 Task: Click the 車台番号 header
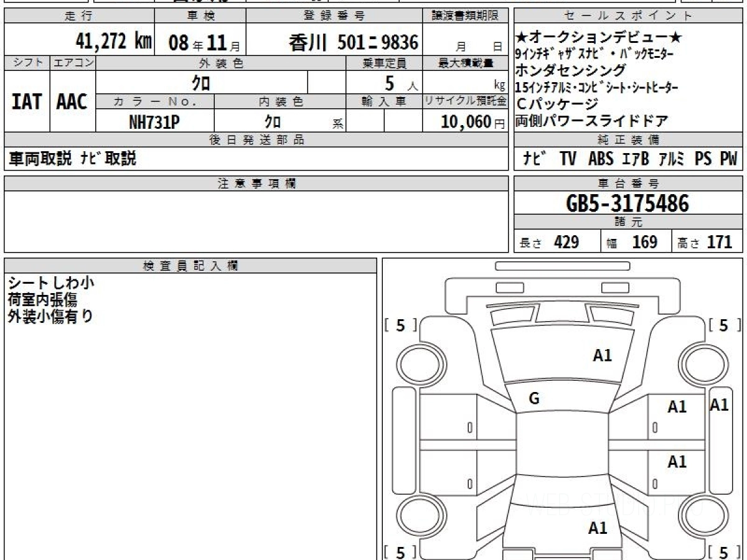[x=628, y=184]
